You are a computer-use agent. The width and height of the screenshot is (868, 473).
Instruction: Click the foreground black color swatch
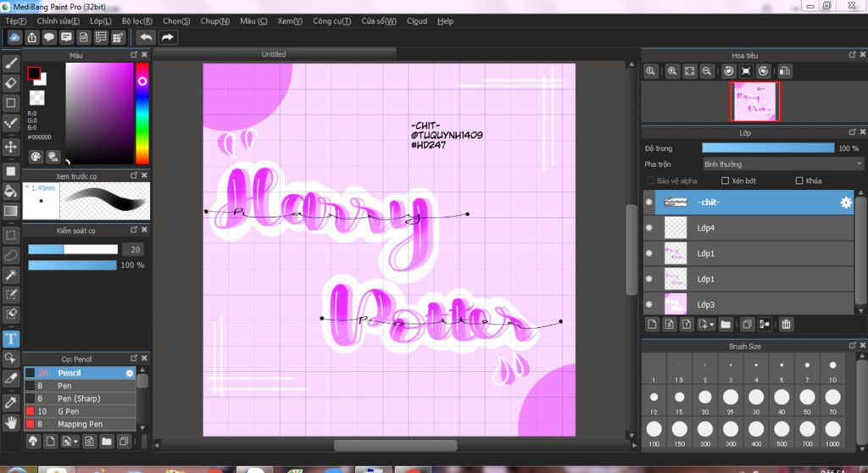(34, 73)
